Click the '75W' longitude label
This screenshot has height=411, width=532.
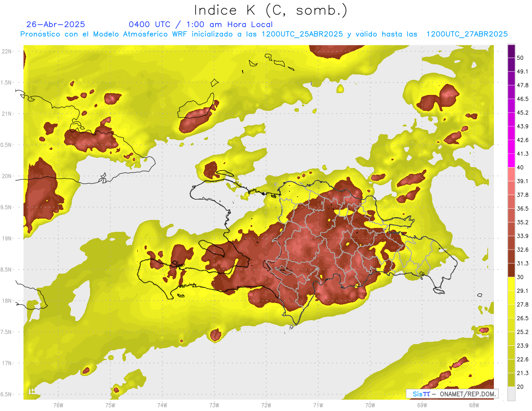coord(110,405)
